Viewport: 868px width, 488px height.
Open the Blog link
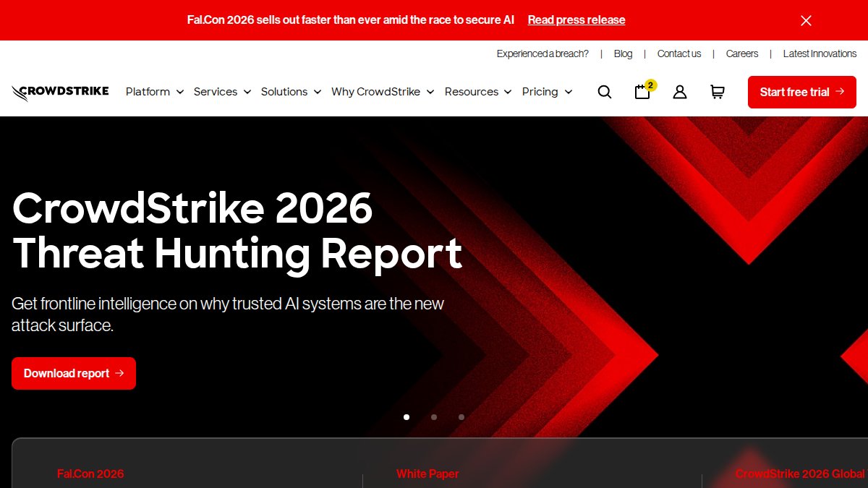tap(623, 53)
